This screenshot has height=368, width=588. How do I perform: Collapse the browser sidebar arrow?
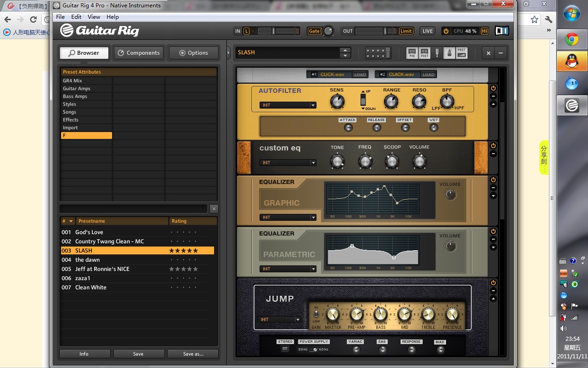point(228,53)
